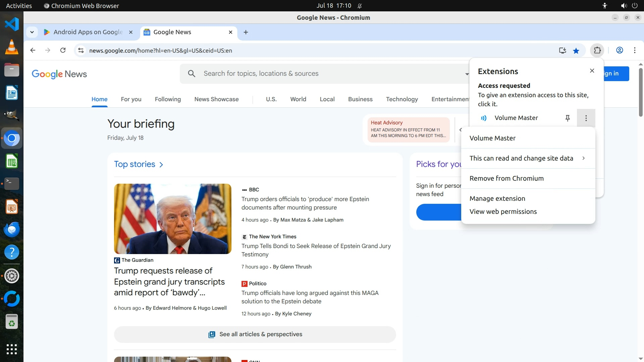644x362 pixels.
Task: Click 'See all articles & perspectives' button
Action: (x=255, y=334)
